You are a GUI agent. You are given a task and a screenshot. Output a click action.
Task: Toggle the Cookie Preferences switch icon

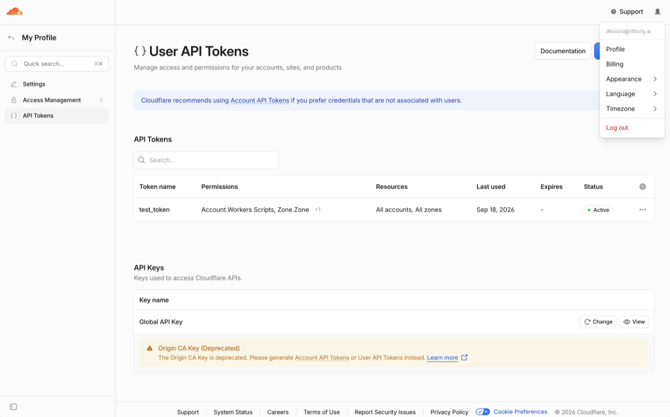[483, 411]
